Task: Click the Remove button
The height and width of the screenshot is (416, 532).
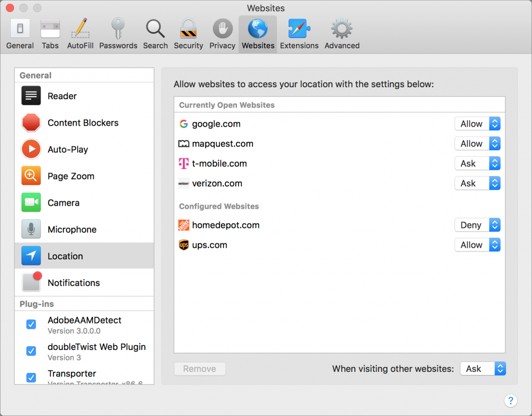Action: click(x=200, y=369)
